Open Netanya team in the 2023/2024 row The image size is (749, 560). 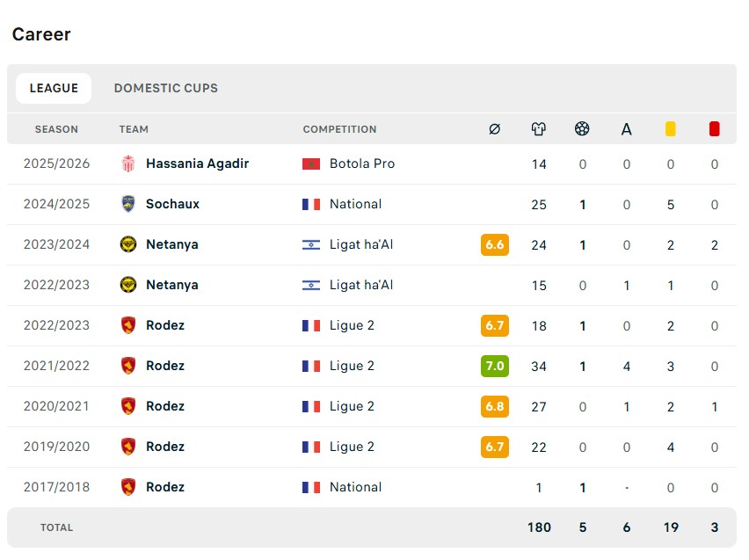pyautogui.click(x=172, y=244)
